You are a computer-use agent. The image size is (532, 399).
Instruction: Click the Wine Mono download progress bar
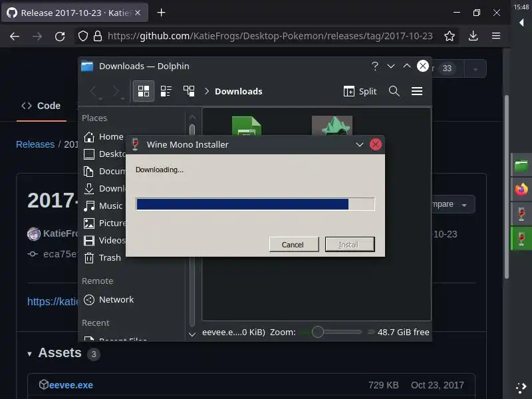(x=255, y=204)
